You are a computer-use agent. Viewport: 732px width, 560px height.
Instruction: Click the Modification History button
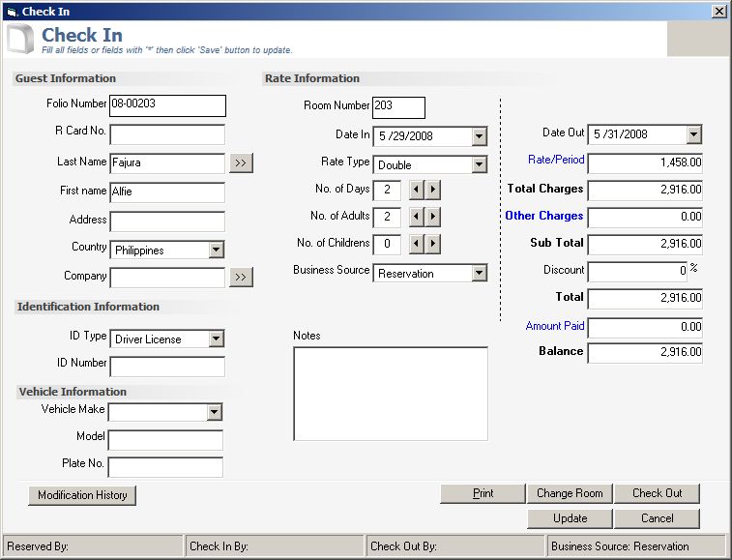point(82,495)
